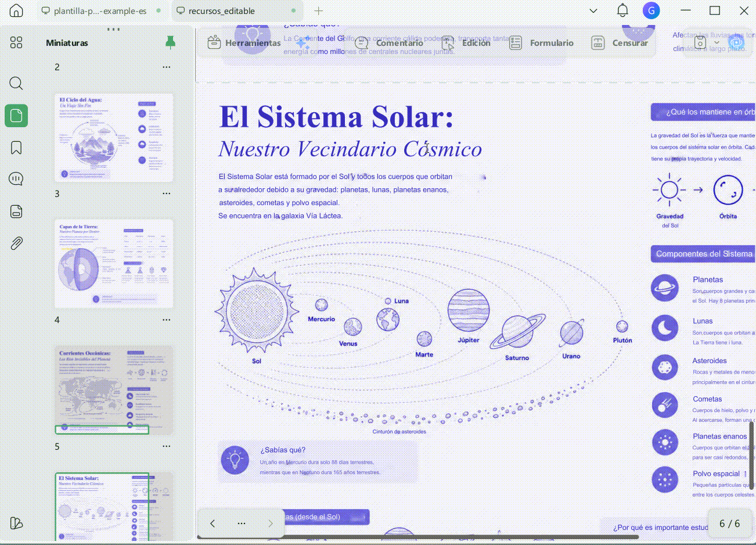Go to previous page with left arrow

[x=213, y=524]
